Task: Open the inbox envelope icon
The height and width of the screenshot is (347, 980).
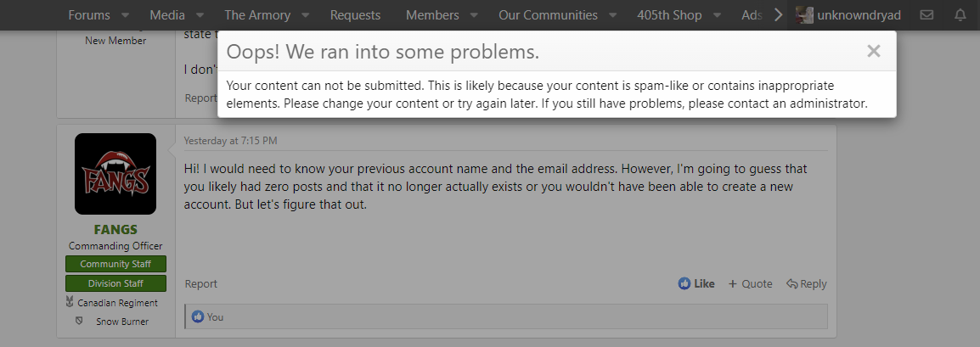Action: point(926,15)
